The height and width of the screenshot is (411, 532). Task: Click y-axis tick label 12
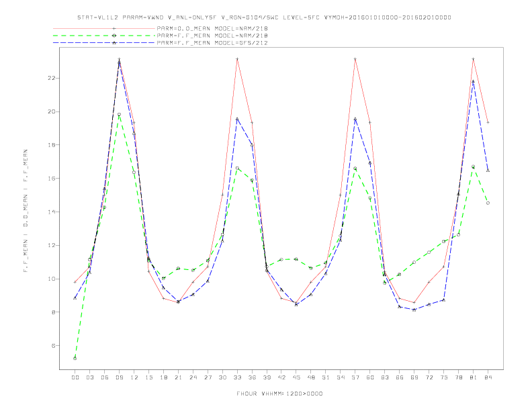(x=51, y=245)
